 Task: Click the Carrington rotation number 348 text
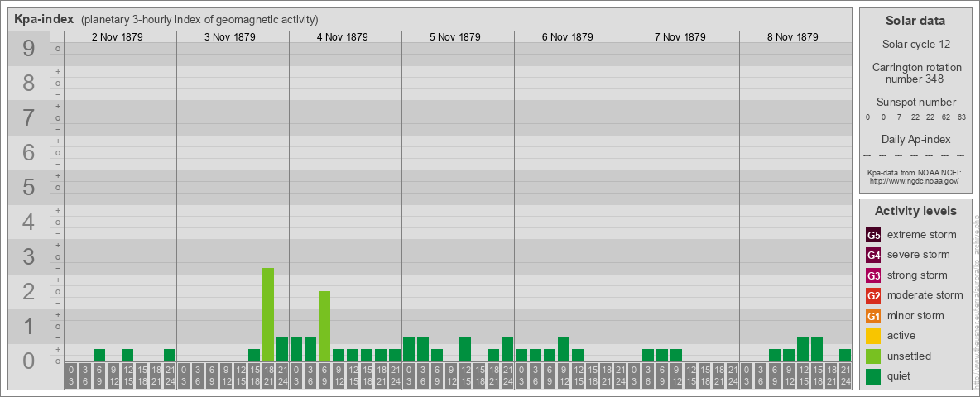(915, 73)
